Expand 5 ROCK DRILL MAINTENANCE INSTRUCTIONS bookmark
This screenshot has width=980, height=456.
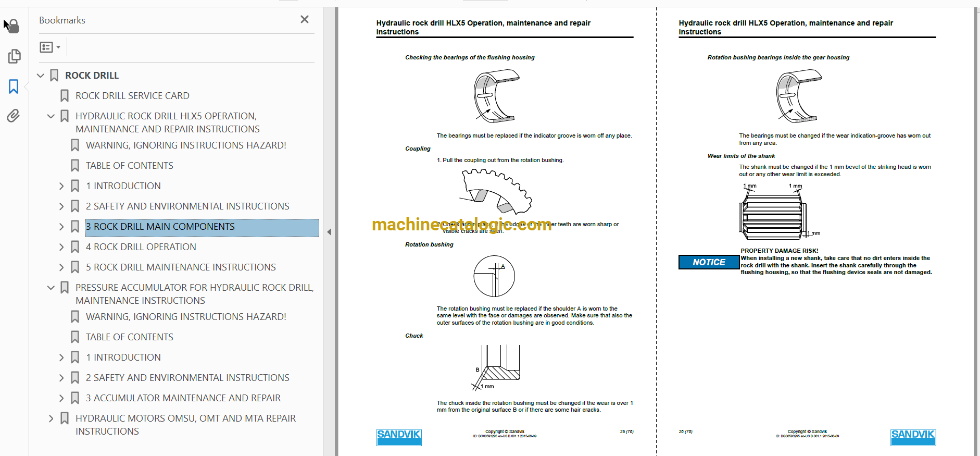click(61, 267)
